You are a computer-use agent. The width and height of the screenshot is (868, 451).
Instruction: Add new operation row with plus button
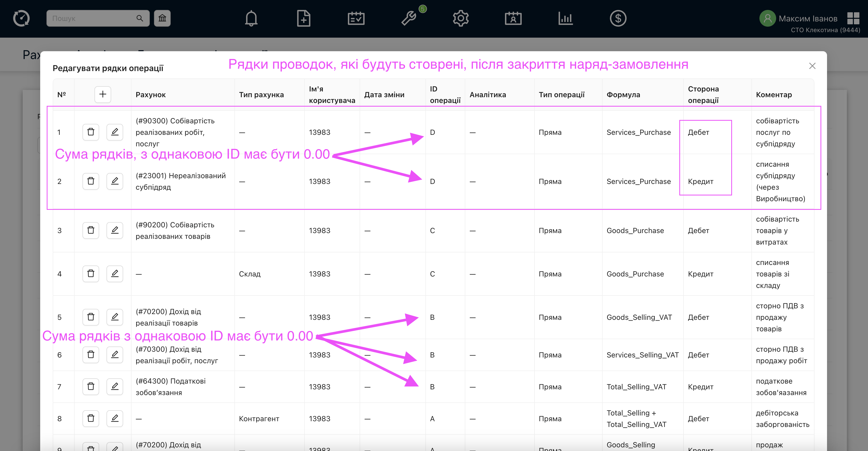(x=103, y=94)
